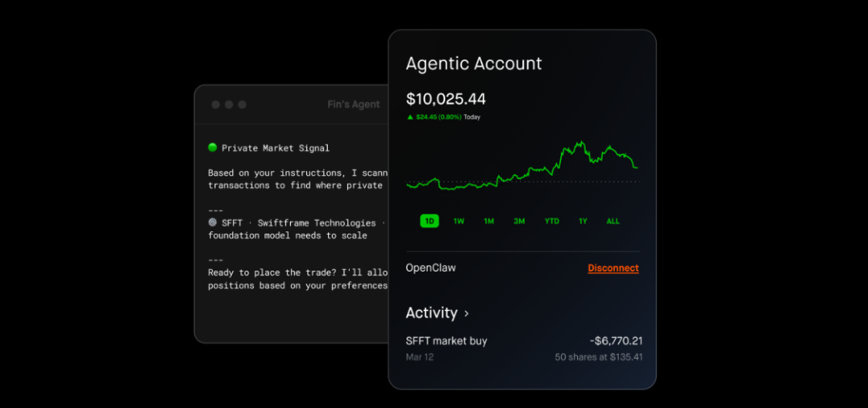Show the ALL time chart range
Viewport: 868px width, 408px height.
pyautogui.click(x=612, y=221)
